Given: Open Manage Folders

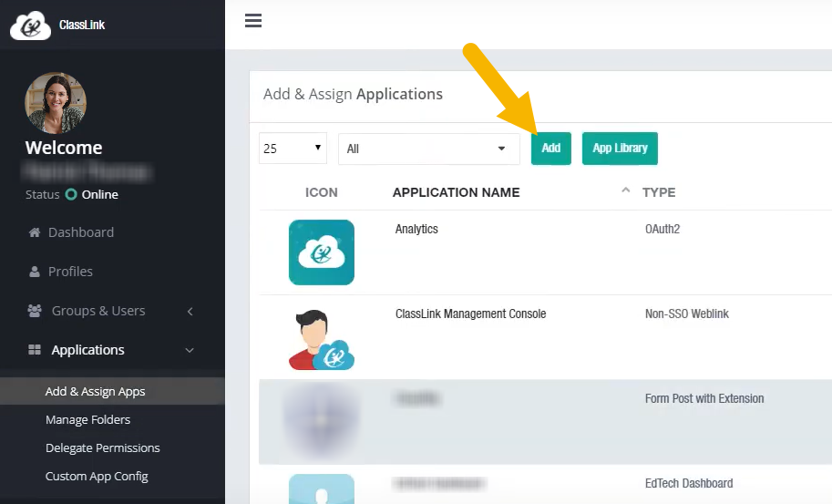Looking at the screenshot, I should pos(88,419).
